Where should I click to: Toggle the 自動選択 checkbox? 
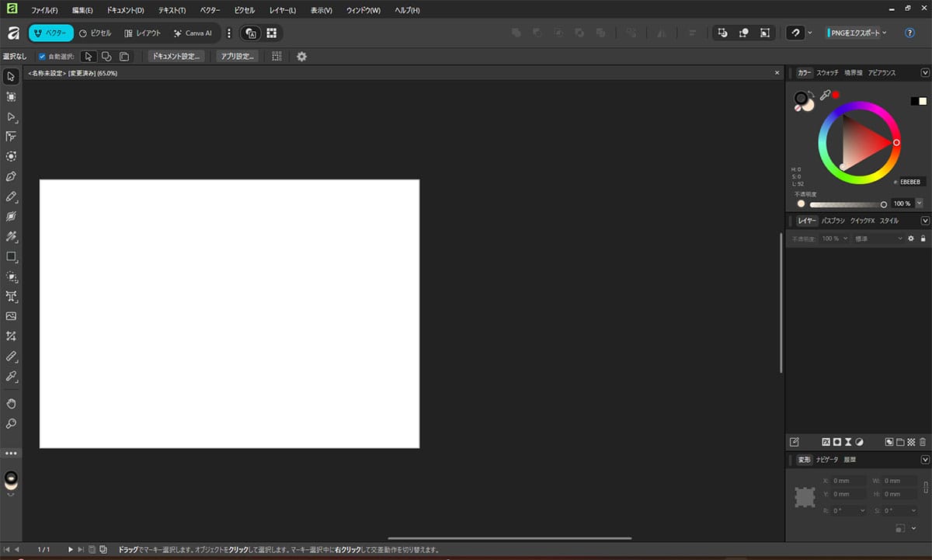[x=42, y=56]
